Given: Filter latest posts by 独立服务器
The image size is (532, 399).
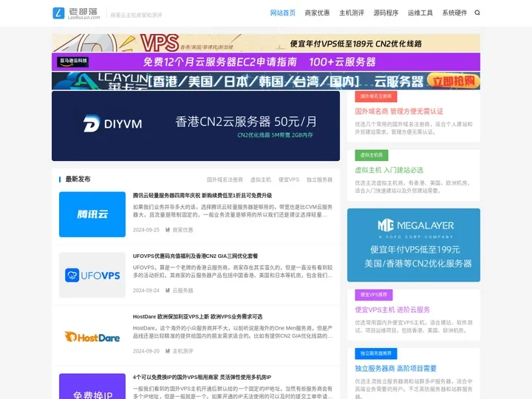Looking at the screenshot, I should pyautogui.click(x=319, y=180).
